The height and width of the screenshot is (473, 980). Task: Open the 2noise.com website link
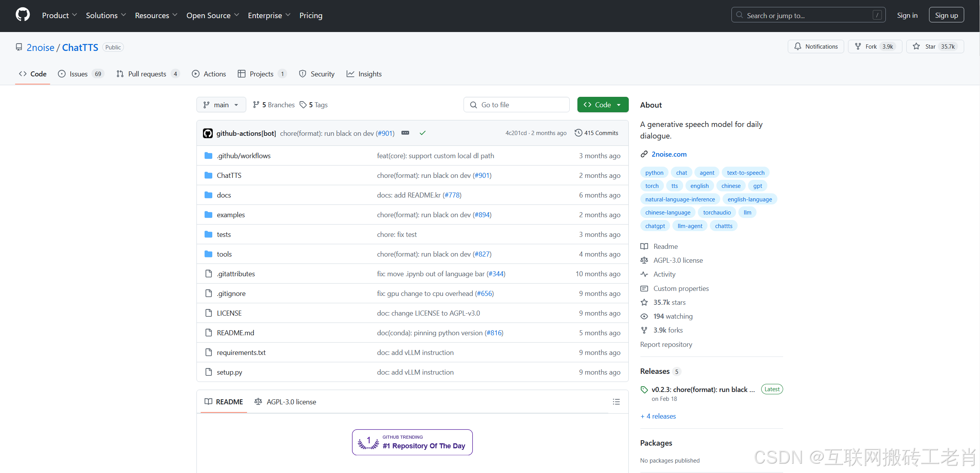669,154
